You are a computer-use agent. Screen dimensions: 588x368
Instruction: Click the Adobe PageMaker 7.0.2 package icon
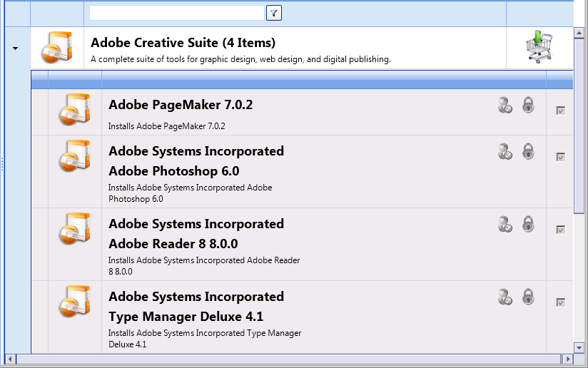coord(75,109)
